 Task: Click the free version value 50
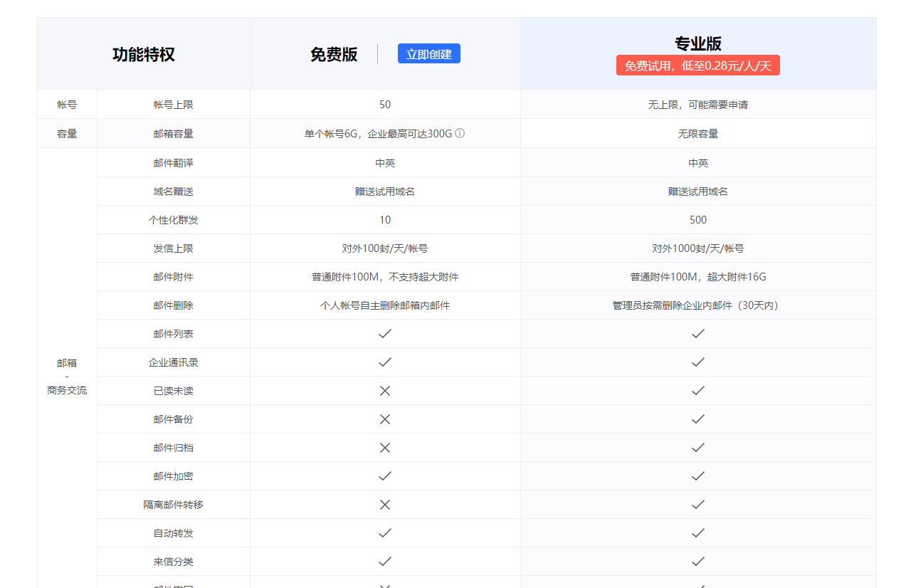(385, 105)
